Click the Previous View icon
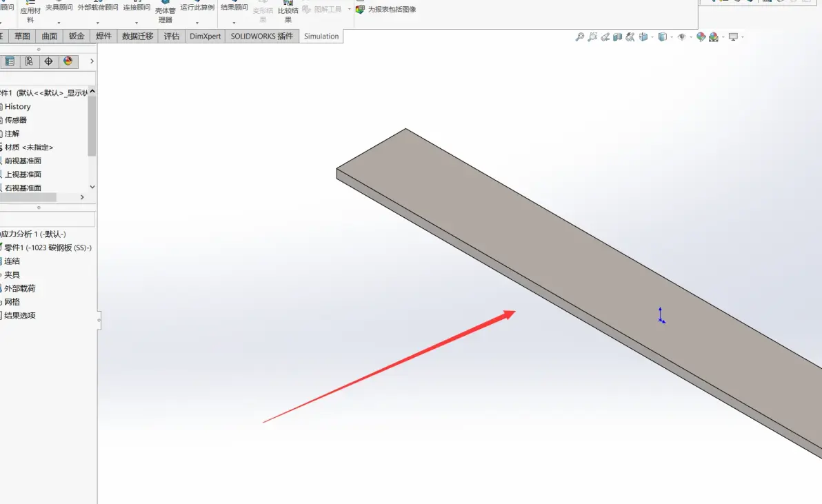This screenshot has width=822, height=504. coord(605,37)
